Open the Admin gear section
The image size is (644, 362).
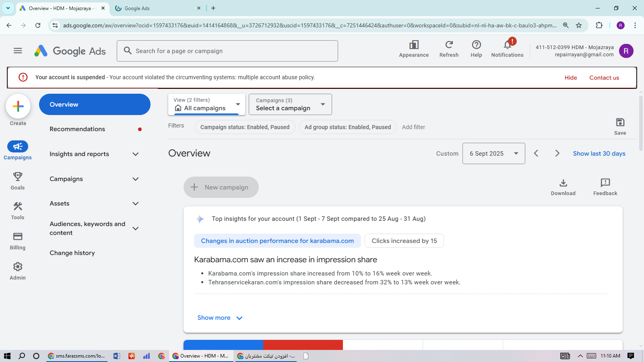[18, 271]
